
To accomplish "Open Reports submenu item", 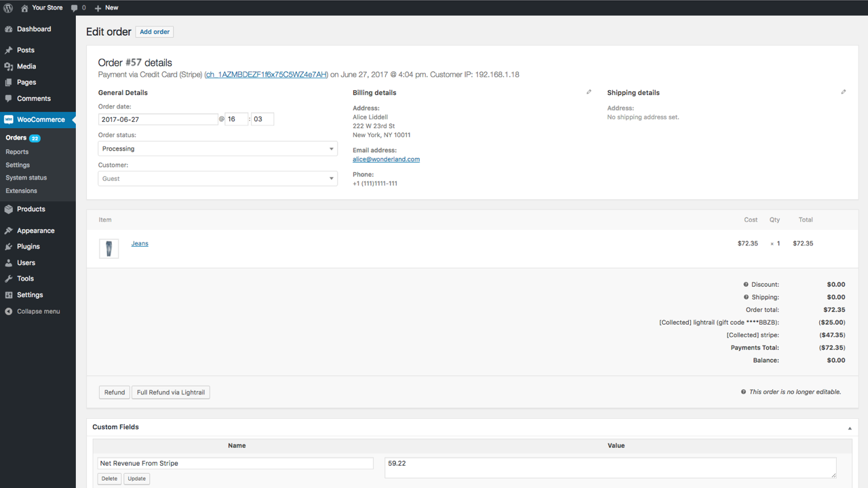I will 17,152.
